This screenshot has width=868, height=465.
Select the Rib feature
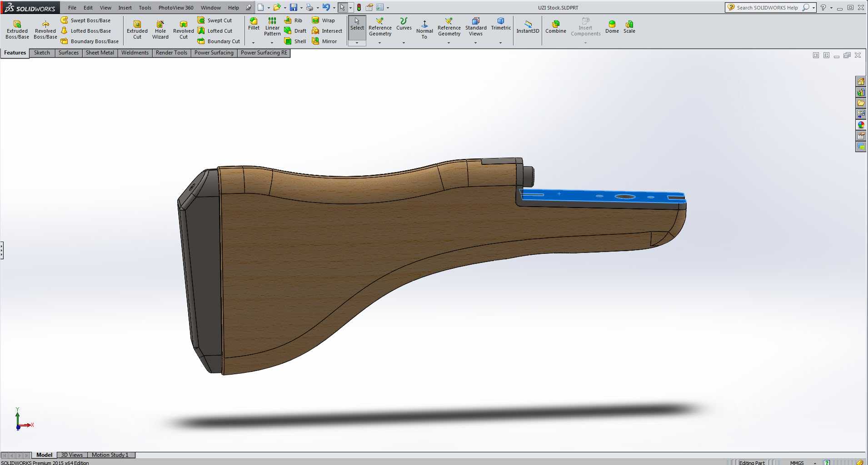[294, 20]
